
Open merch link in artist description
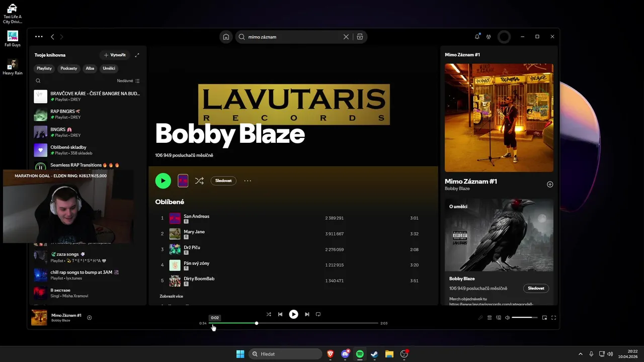pos(491,304)
